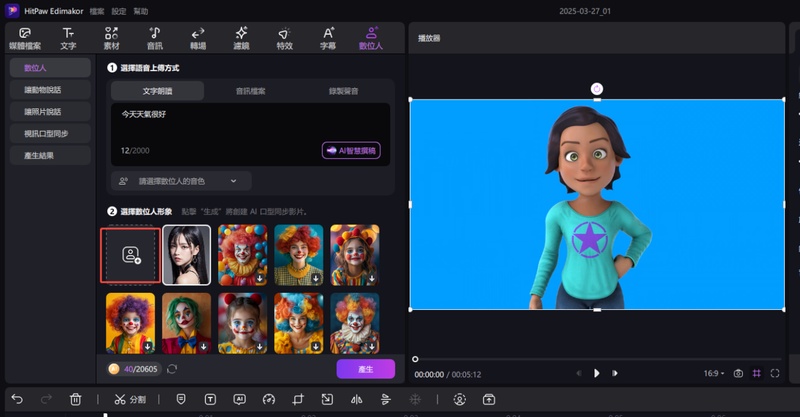Click the AI智慧撰稿 button

click(351, 151)
